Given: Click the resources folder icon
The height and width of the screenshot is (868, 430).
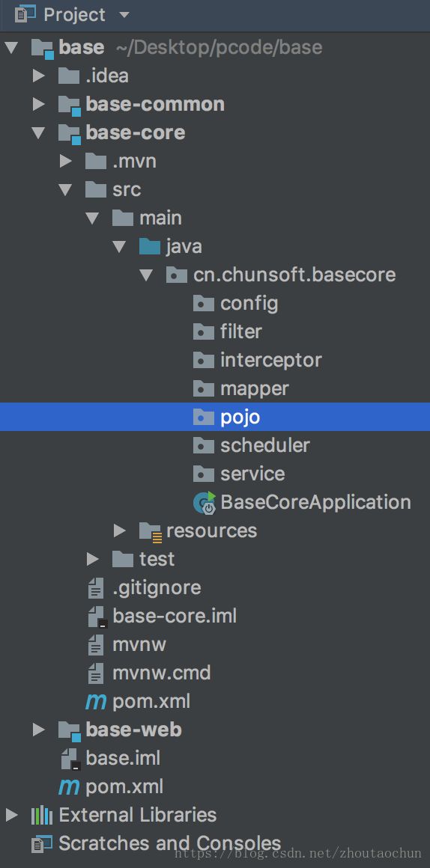Looking at the screenshot, I should click(x=150, y=531).
